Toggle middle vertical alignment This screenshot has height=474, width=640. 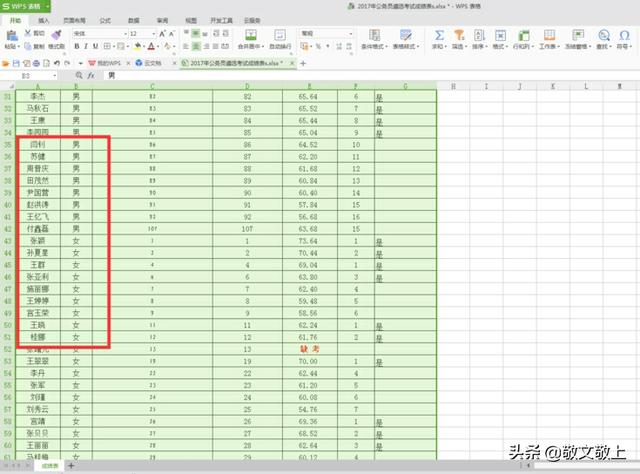click(x=196, y=33)
